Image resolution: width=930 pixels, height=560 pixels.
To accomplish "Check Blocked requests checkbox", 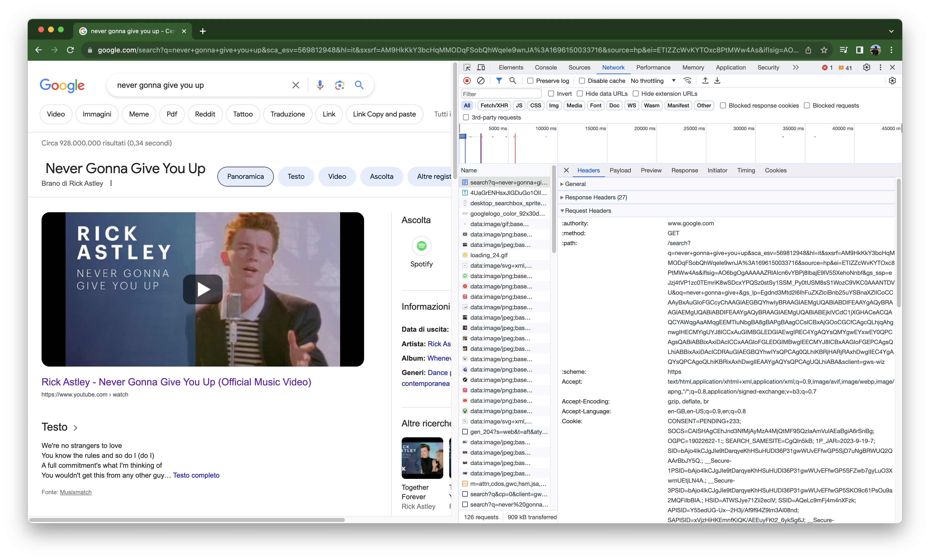I will click(807, 106).
